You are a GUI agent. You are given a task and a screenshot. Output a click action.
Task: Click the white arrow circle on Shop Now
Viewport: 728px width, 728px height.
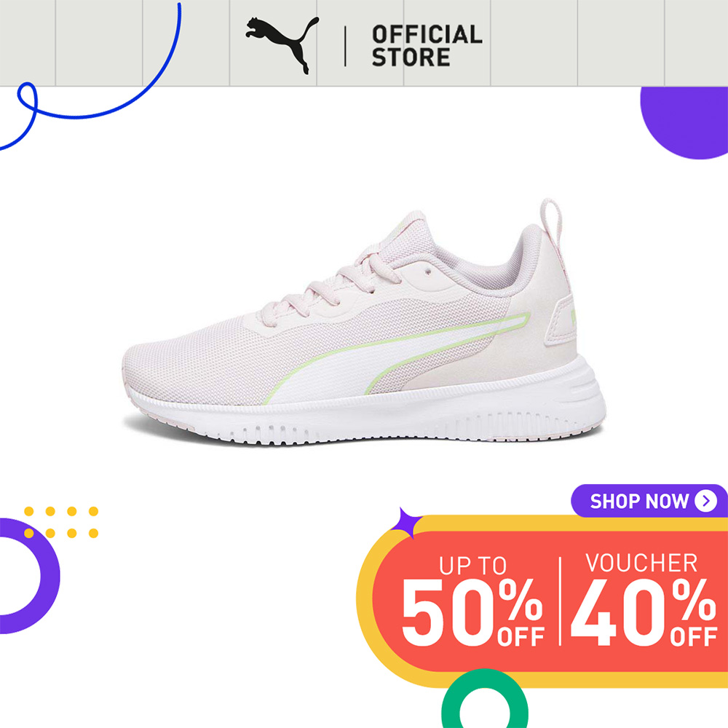[x=705, y=501]
